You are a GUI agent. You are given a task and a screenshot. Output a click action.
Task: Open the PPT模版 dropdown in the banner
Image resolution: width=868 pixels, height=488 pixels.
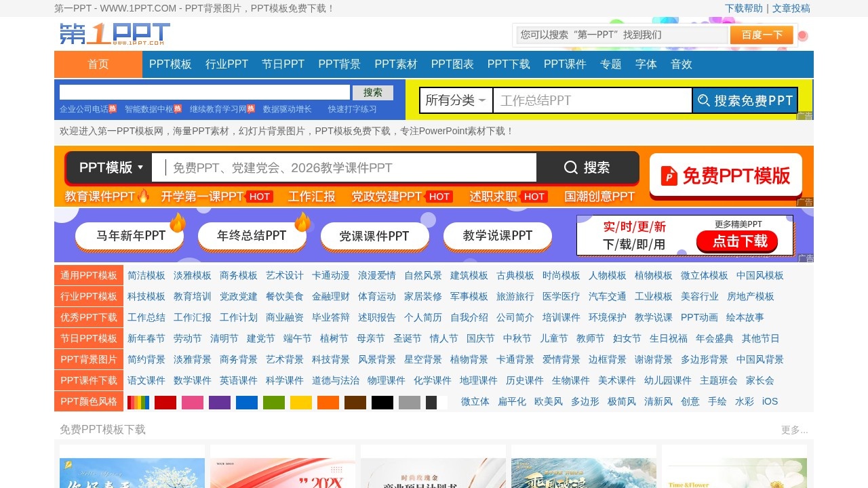click(x=112, y=167)
